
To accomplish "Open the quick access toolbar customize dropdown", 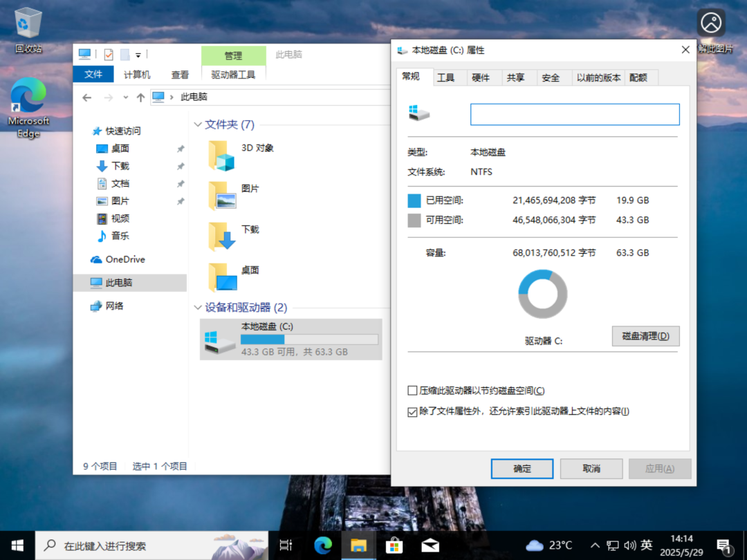I will (x=138, y=55).
